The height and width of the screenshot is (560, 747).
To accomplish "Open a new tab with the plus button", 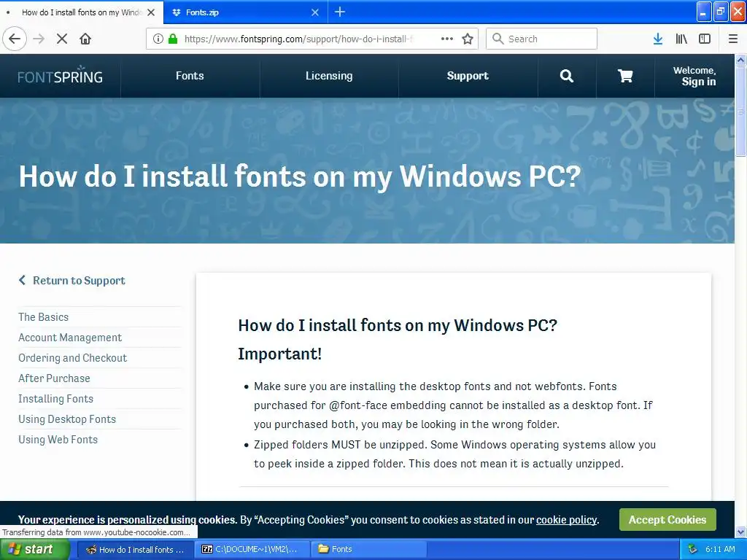I will point(340,12).
